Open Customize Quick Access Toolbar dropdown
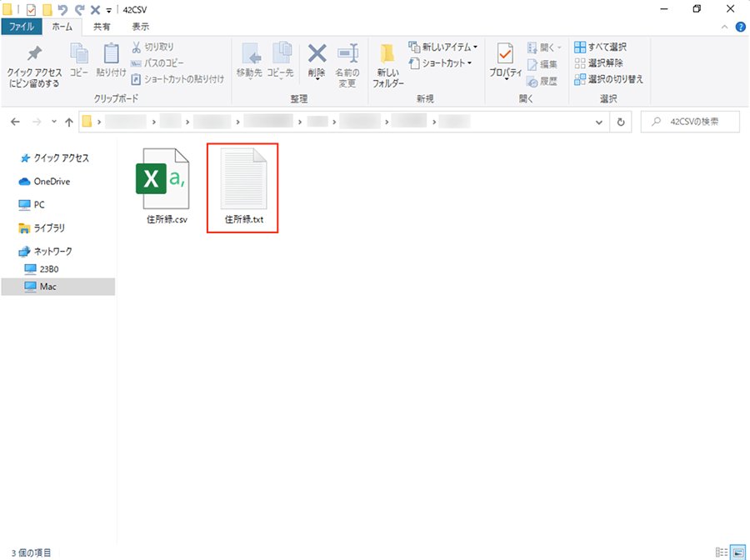Screen dimensions: 750x560 point(109,10)
